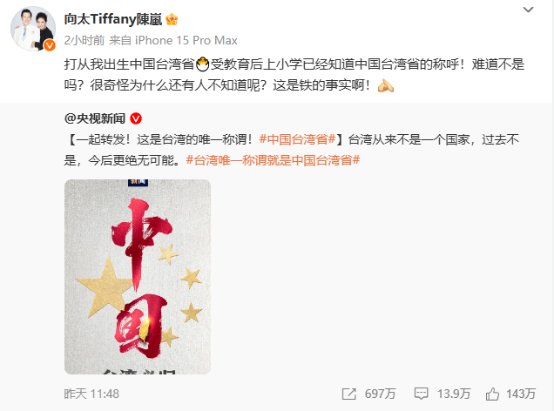Click the orange verified badge on avatar
554x411 pixels.
(x=49, y=45)
